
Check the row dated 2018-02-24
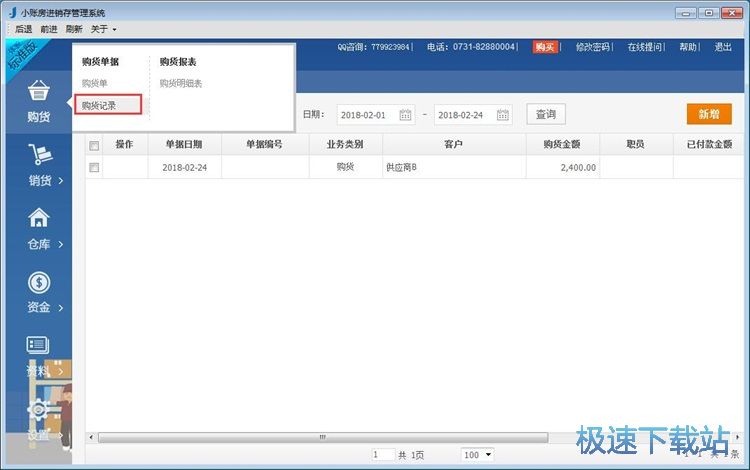94,167
